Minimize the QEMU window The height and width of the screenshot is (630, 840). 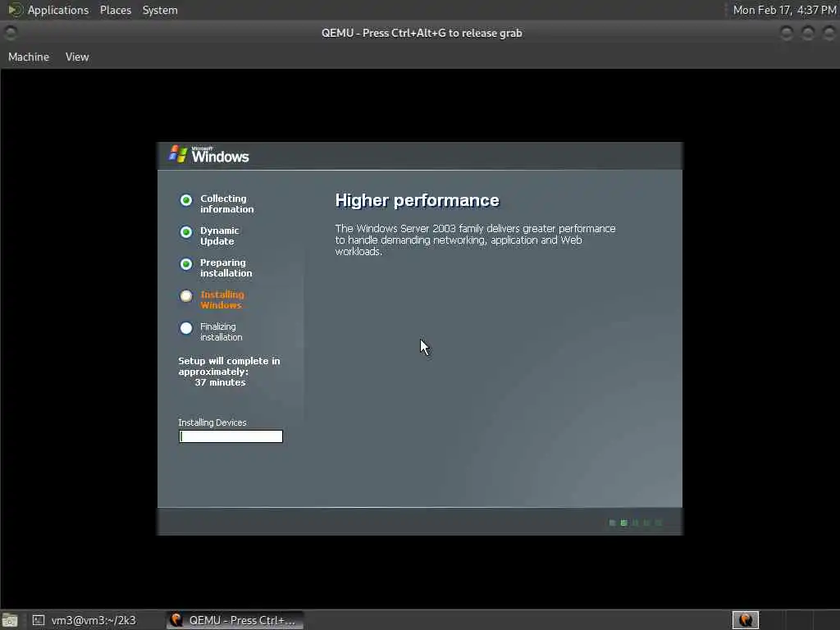(787, 33)
